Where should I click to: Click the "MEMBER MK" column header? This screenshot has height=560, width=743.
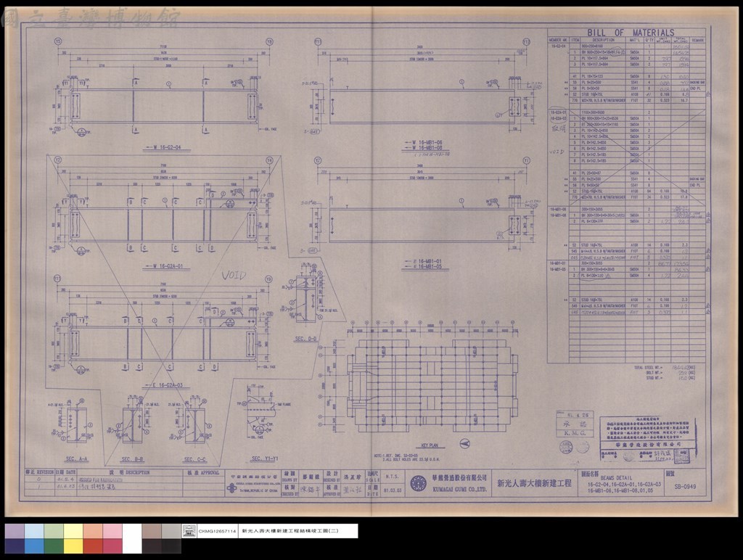point(558,41)
